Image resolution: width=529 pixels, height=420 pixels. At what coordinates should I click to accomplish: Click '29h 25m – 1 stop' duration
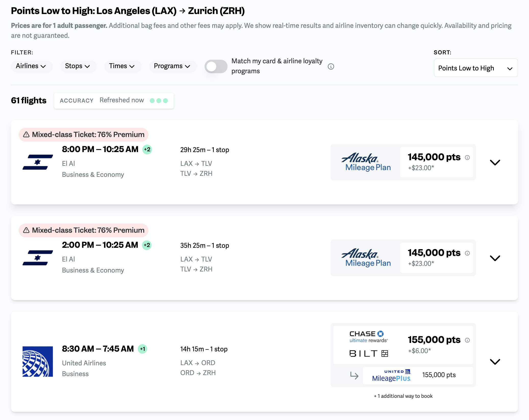click(205, 150)
